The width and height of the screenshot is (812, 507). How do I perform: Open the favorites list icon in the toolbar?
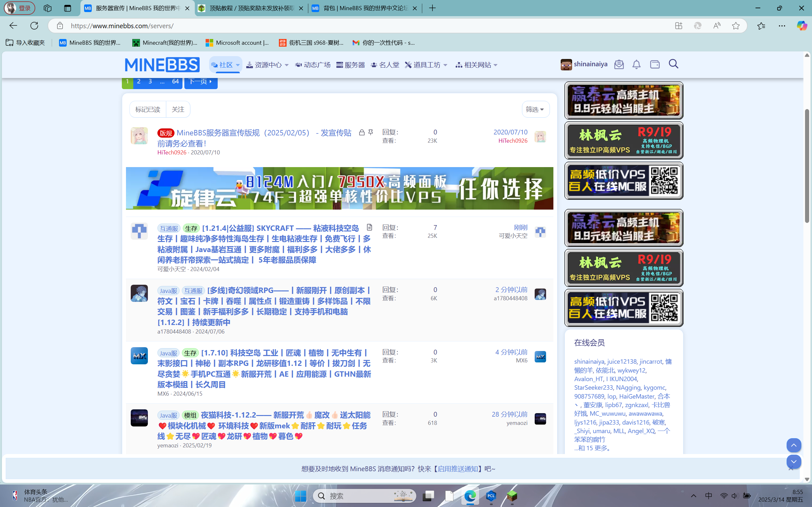coord(761,26)
